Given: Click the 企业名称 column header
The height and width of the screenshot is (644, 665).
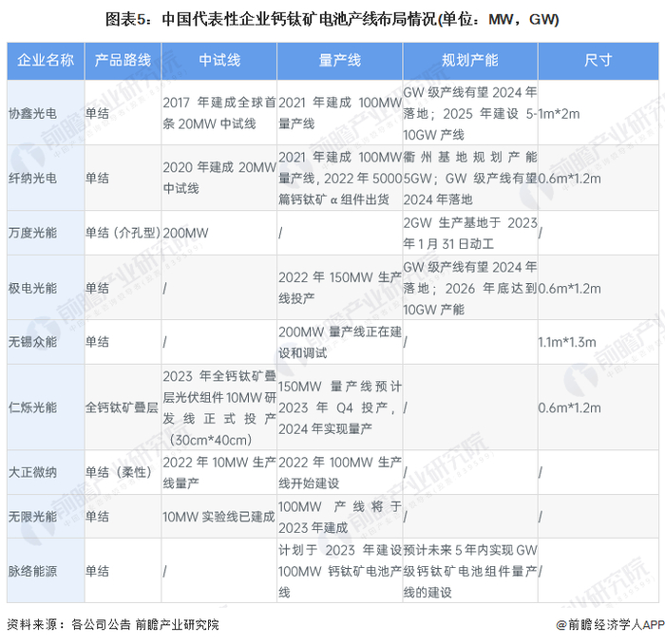Looking at the screenshot, I should (x=46, y=61).
